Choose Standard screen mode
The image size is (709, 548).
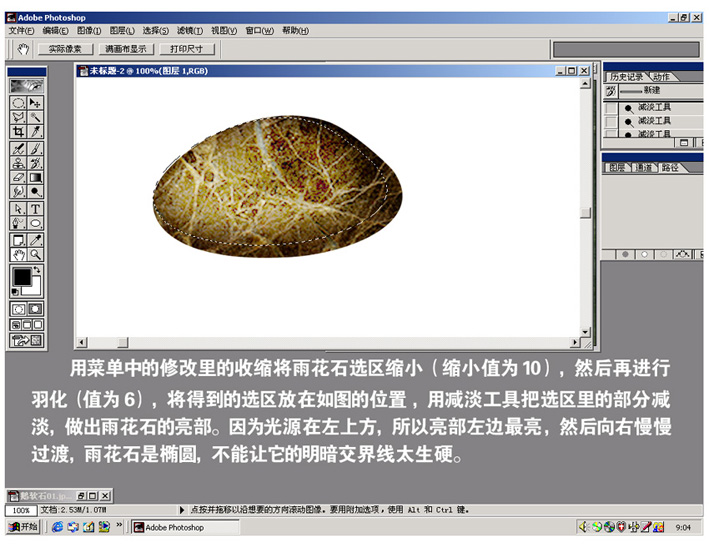[x=15, y=325]
